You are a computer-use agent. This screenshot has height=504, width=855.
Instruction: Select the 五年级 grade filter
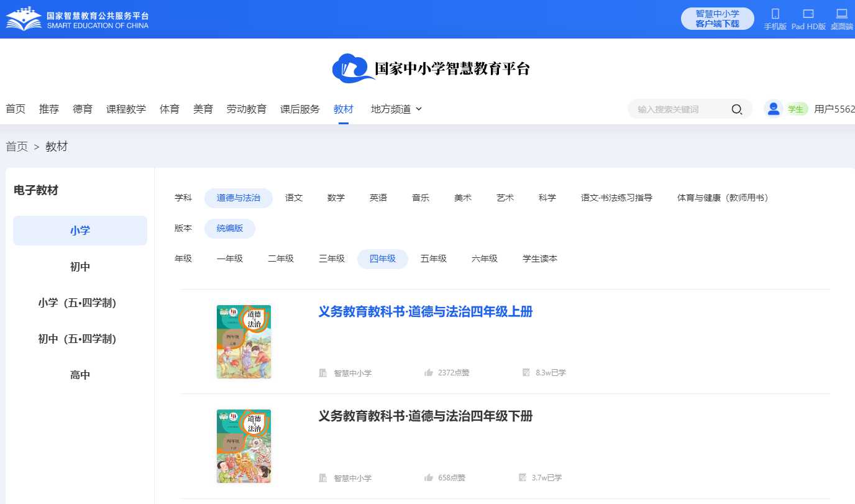pos(433,259)
